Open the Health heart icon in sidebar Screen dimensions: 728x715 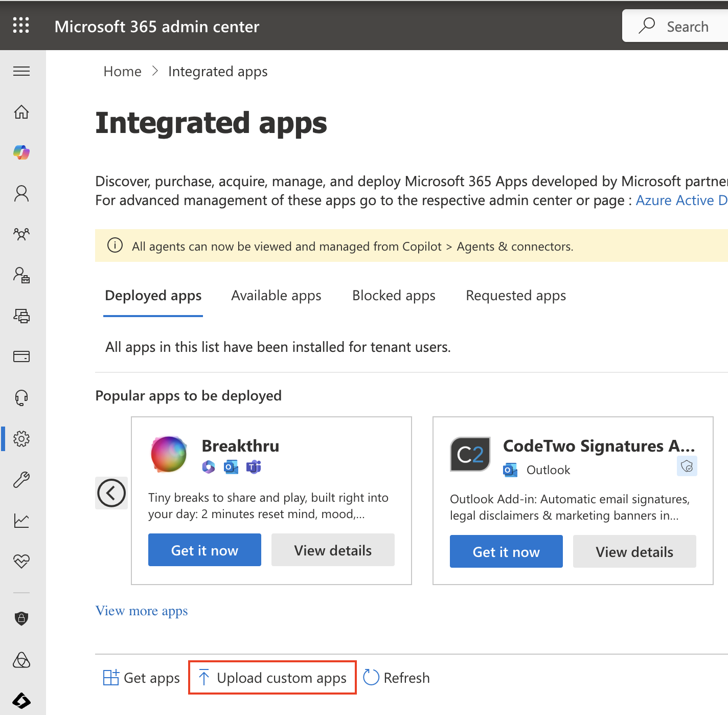click(21, 562)
